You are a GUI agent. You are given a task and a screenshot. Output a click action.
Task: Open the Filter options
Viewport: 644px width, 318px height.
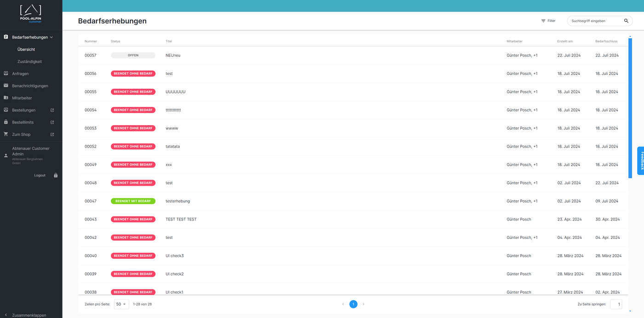pos(548,21)
